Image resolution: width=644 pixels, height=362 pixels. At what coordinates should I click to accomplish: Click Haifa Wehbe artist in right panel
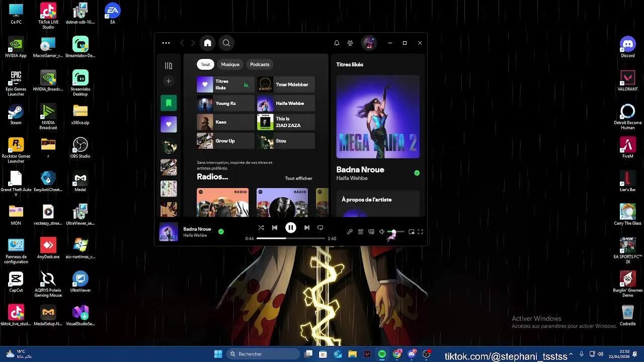pyautogui.click(x=352, y=178)
